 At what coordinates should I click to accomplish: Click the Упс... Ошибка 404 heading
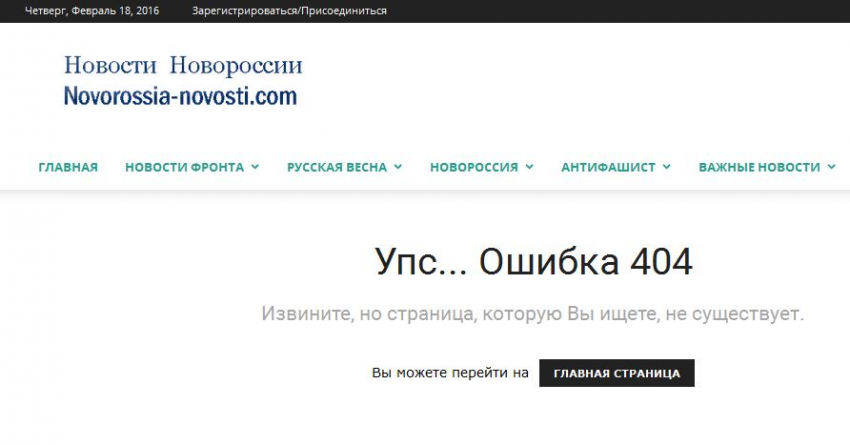tap(533, 263)
